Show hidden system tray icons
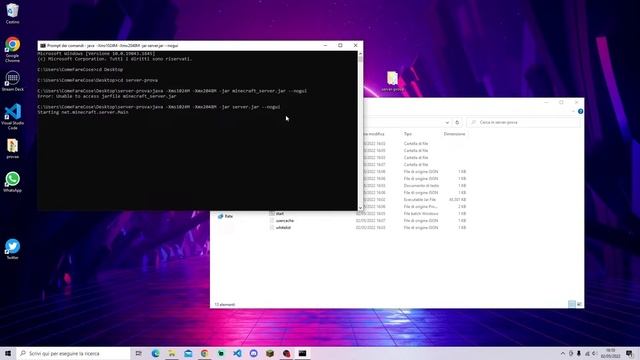640x360 pixels. tap(562, 353)
